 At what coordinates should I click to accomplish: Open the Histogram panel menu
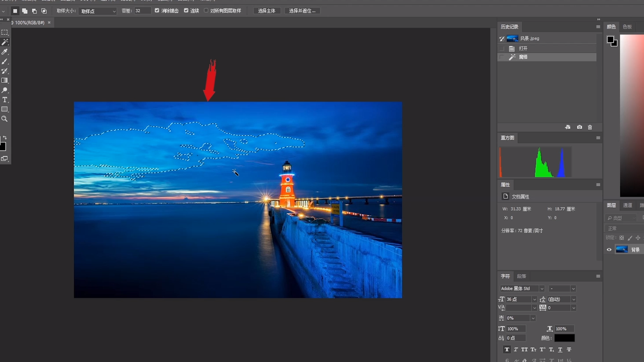(x=598, y=138)
